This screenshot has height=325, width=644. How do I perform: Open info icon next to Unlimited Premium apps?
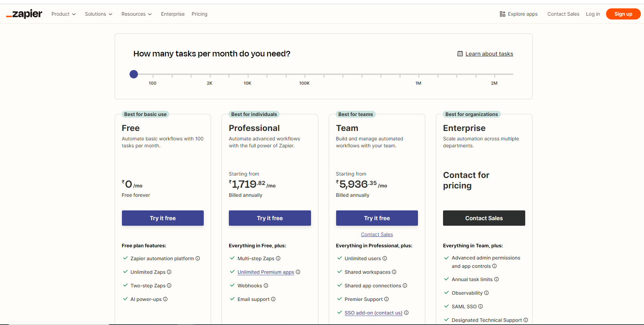point(298,272)
